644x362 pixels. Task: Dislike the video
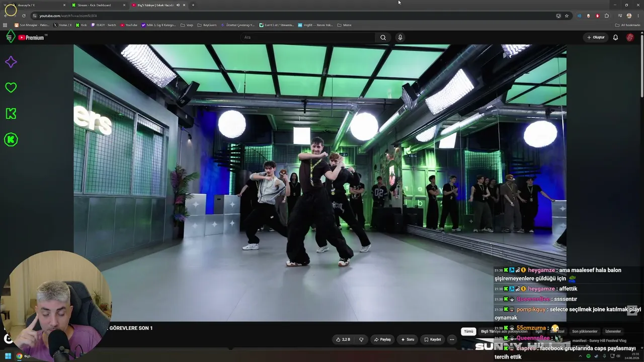[x=361, y=339]
